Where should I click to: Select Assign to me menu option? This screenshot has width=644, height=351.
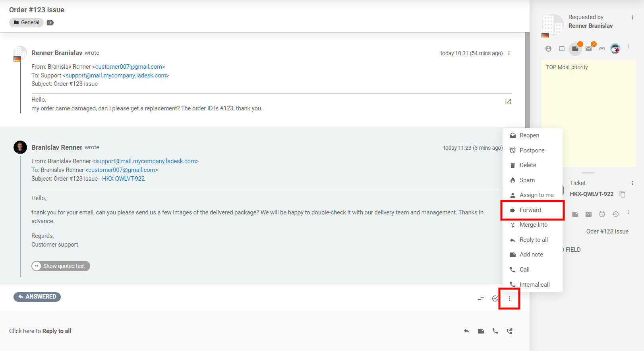536,195
